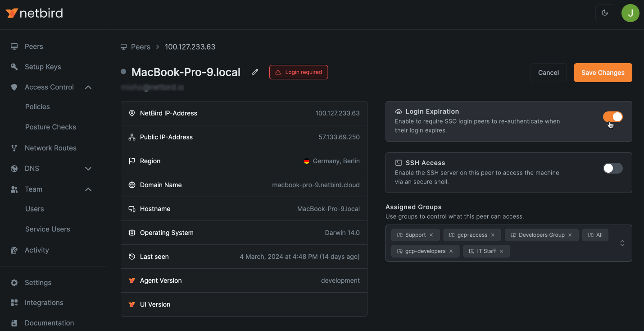Image resolution: width=644 pixels, height=331 pixels.
Task: Select Policies under Access Control
Action: [37, 106]
